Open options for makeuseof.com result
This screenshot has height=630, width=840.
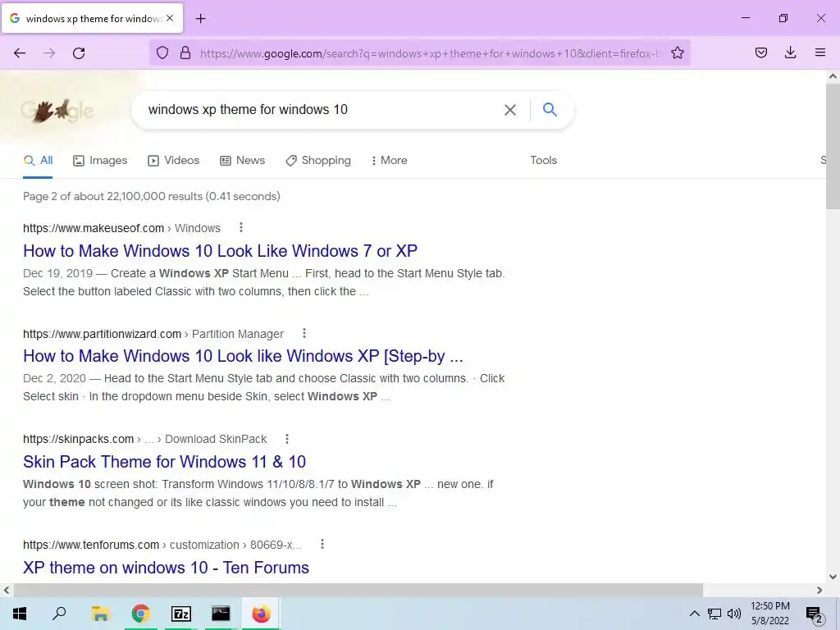(x=241, y=228)
